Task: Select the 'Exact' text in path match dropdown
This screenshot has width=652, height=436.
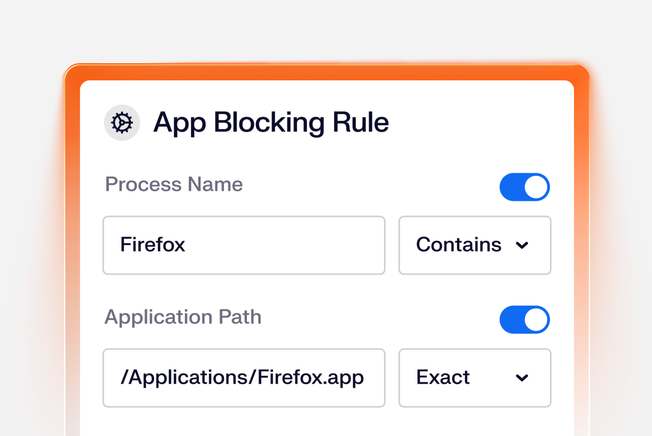Action: [443, 378]
